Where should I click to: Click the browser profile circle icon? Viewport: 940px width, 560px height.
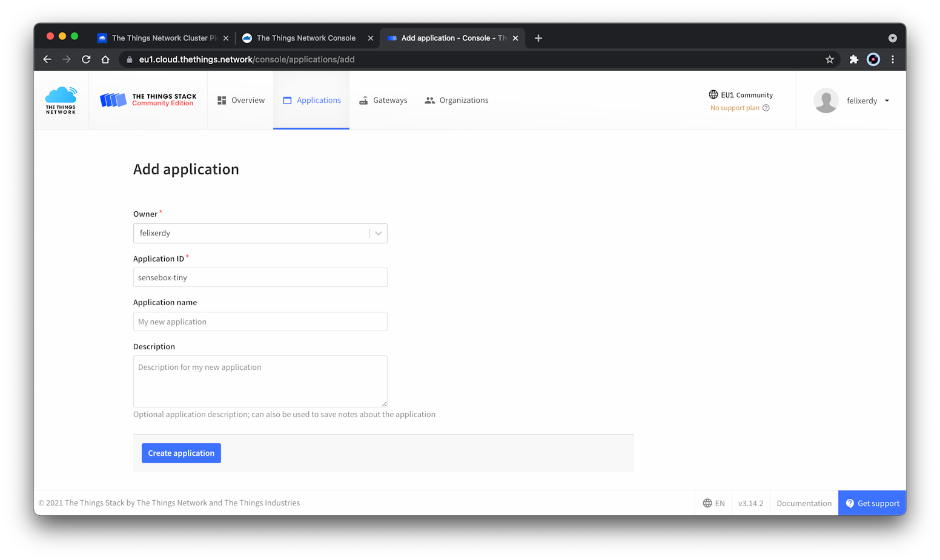(873, 59)
